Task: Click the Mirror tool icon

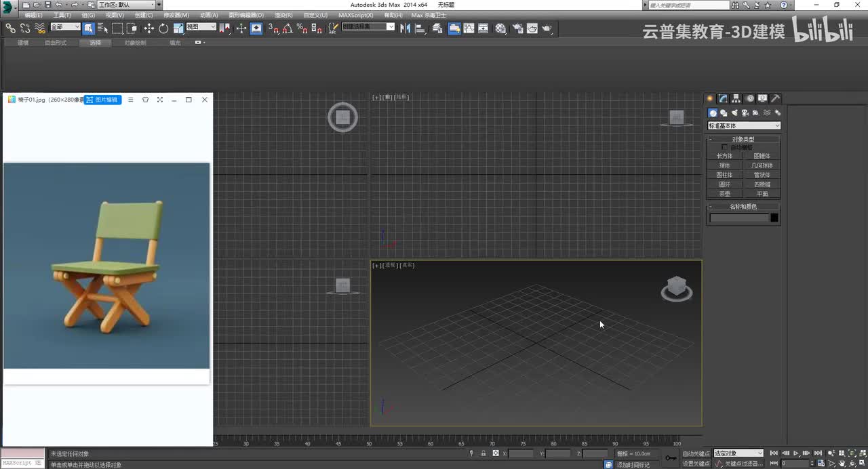Action: click(x=406, y=28)
